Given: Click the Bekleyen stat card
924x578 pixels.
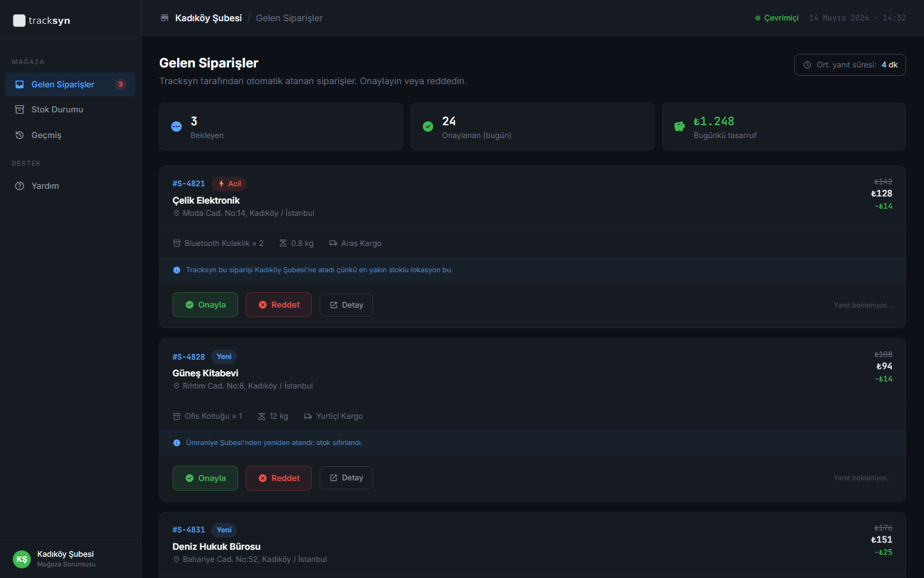Looking at the screenshot, I should pyautogui.click(x=281, y=127).
